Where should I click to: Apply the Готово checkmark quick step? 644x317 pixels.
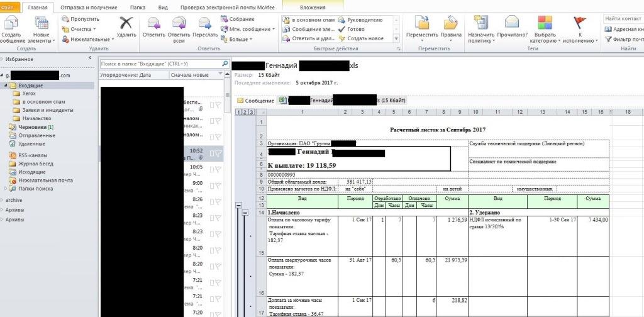point(351,29)
